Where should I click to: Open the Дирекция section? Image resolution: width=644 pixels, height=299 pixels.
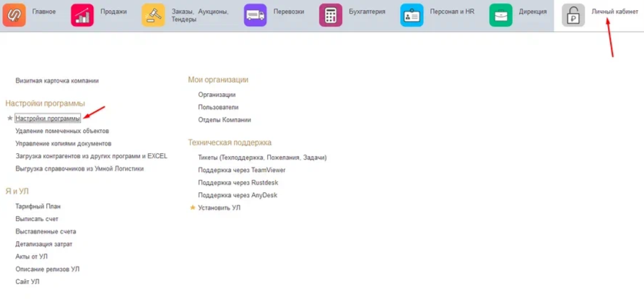533,12
